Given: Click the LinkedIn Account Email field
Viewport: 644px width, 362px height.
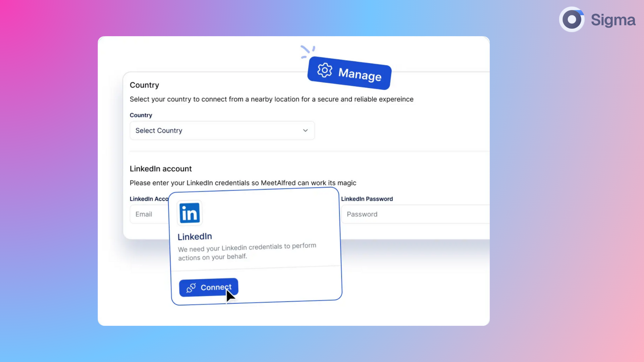Looking at the screenshot, I should click(x=149, y=214).
